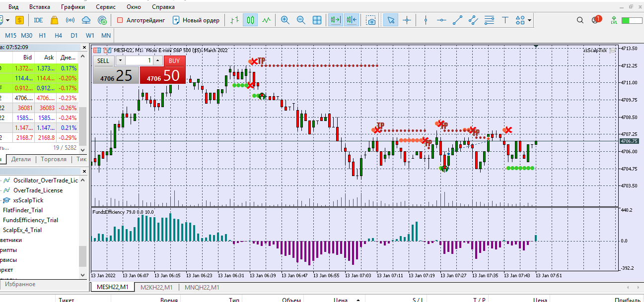The height and width of the screenshot is (302, 644).
Task: Select the arrow cursor tool
Action: pyautogui.click(x=391, y=20)
